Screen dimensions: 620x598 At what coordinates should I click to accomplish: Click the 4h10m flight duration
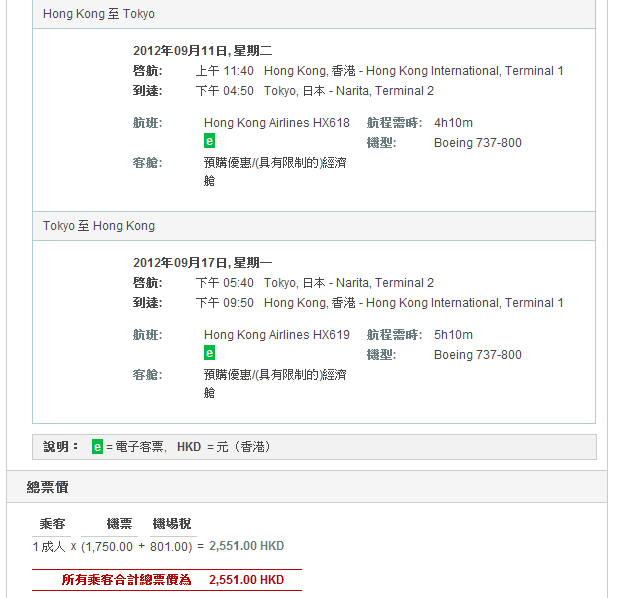(x=453, y=123)
